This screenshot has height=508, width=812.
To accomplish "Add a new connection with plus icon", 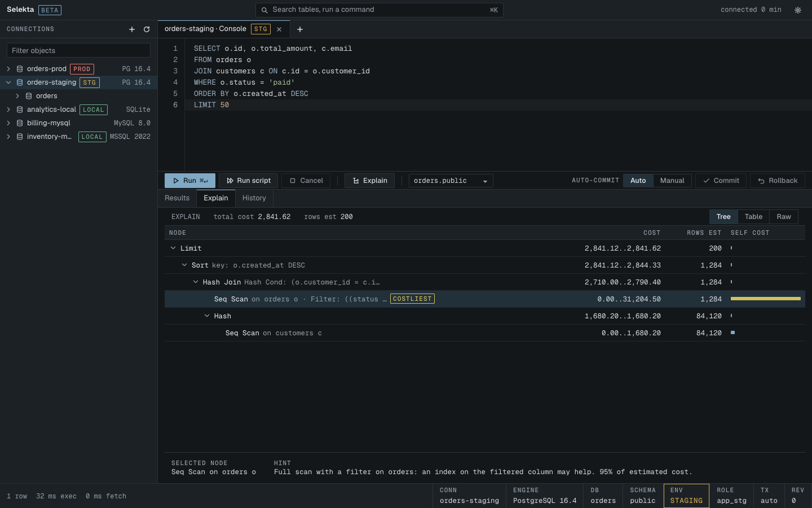I will [132, 29].
